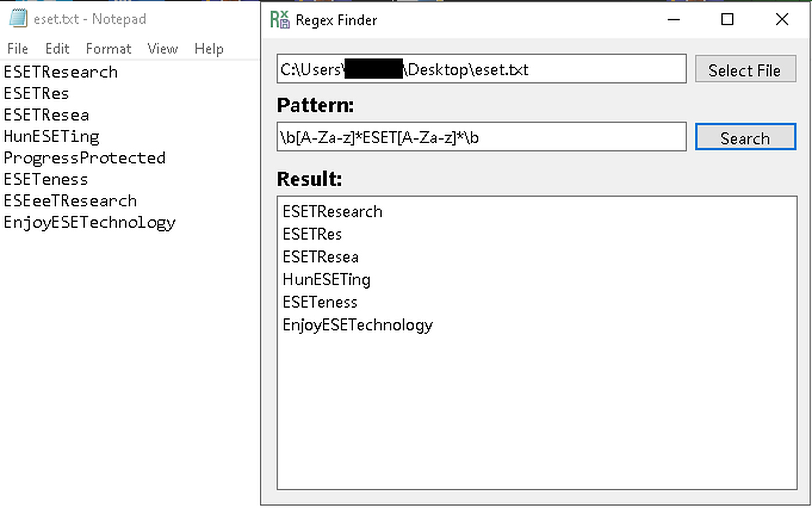Select ESETeness in the Result list
Viewport: 812px width, 508px height.
[320, 302]
